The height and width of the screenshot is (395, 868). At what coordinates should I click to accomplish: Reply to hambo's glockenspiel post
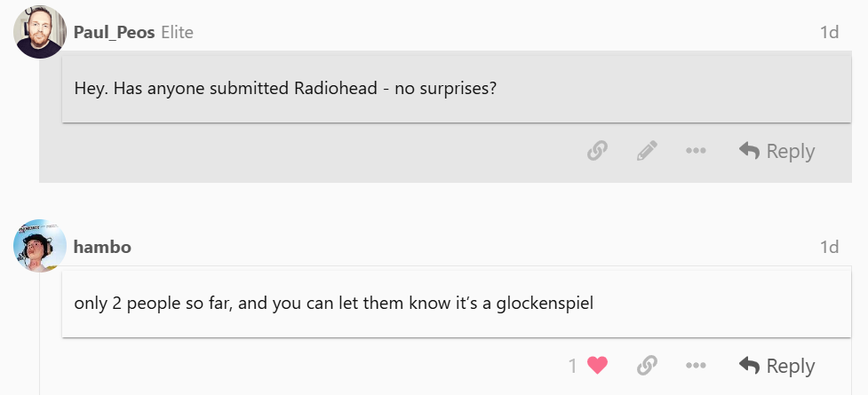pyautogui.click(x=776, y=366)
